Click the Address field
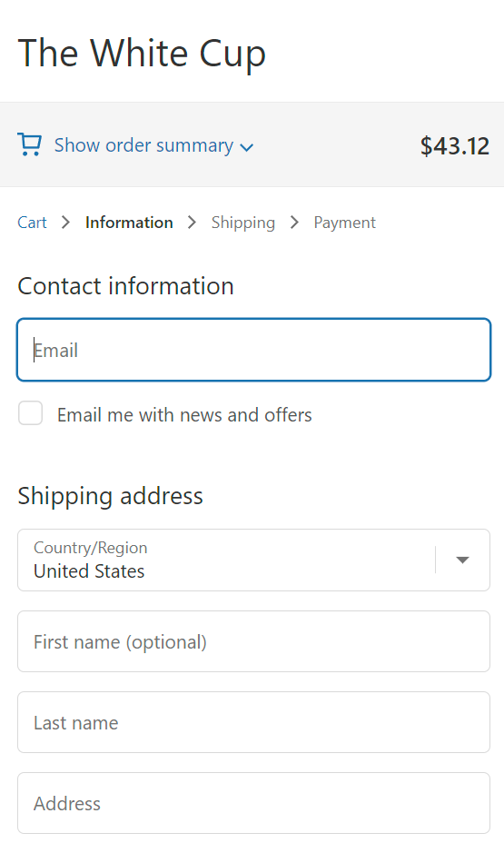This screenshot has width=504, height=843. pyautogui.click(x=253, y=803)
